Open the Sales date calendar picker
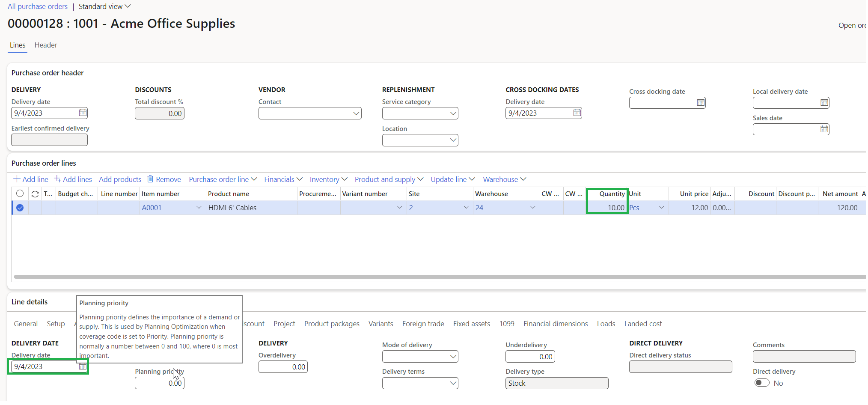The width and height of the screenshot is (868, 405). click(x=824, y=129)
